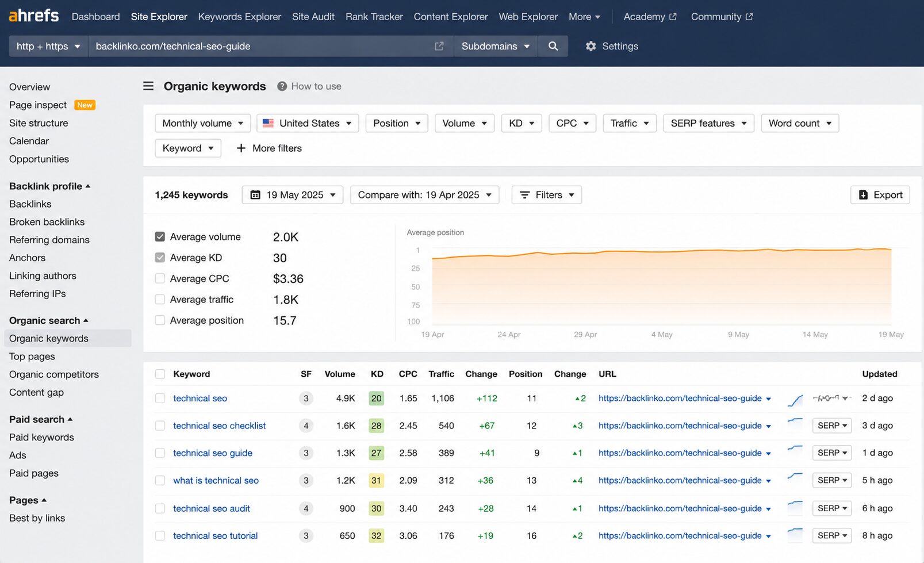This screenshot has width=924, height=563.
Task: Enable Average traffic checkbox
Action: pos(160,300)
